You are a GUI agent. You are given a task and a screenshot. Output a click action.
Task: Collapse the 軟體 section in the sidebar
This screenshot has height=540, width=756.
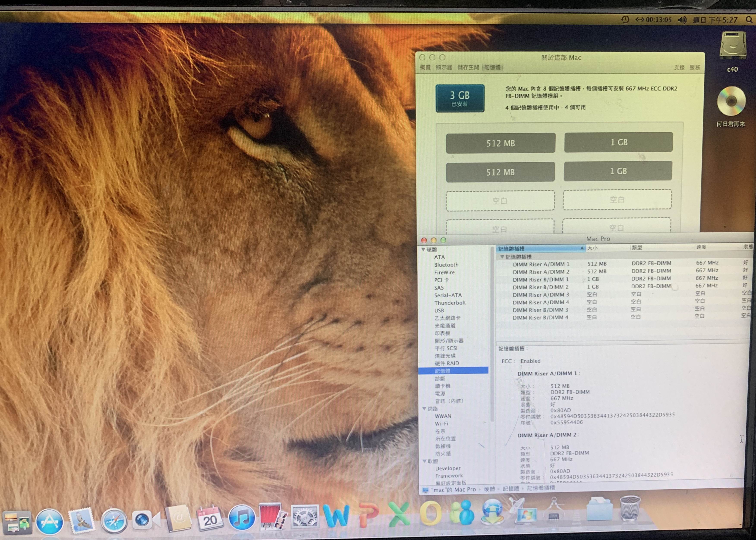pyautogui.click(x=425, y=461)
